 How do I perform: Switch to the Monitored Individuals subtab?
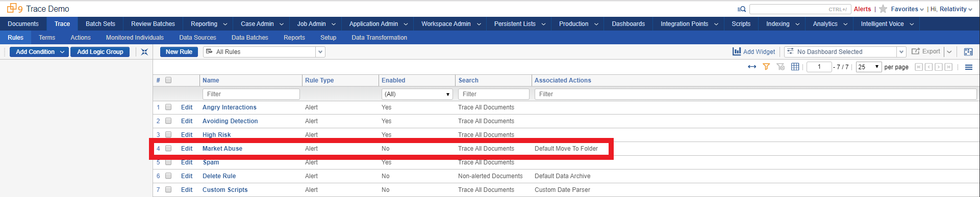point(135,38)
